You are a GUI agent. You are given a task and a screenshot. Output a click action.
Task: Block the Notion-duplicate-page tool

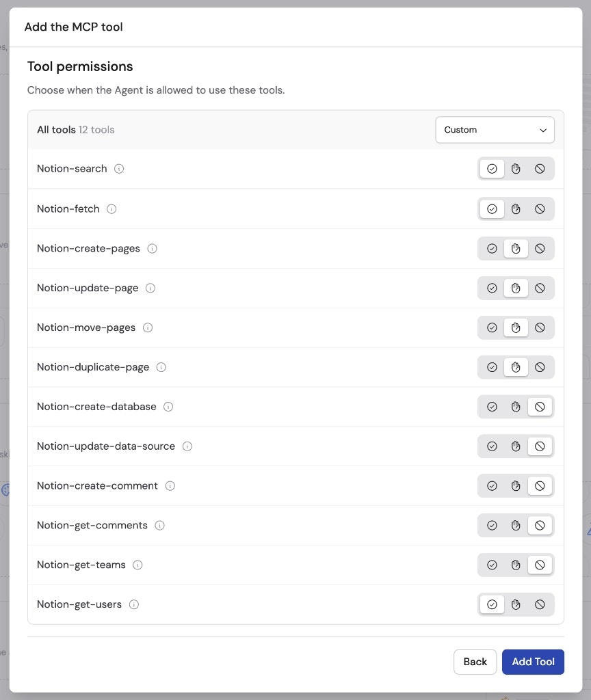pos(540,367)
